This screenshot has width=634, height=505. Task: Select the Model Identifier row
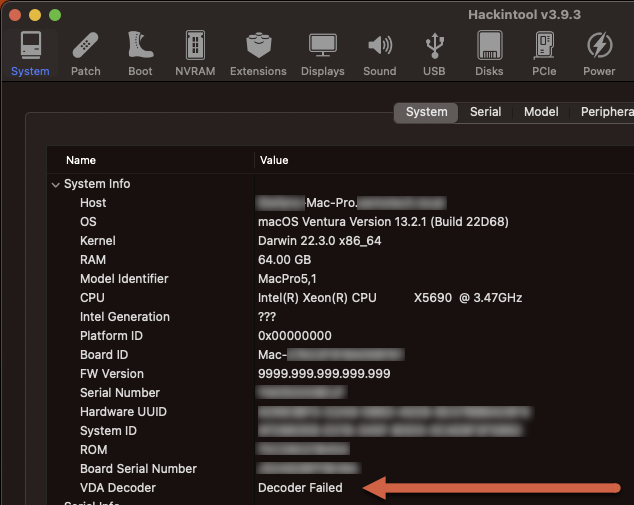[x=340, y=279]
